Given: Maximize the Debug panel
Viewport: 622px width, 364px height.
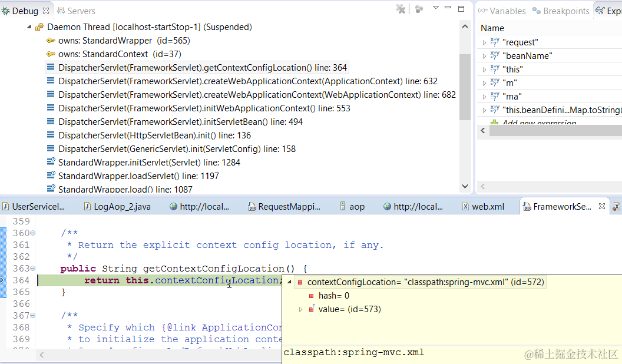Looking at the screenshot, I should (x=461, y=8).
